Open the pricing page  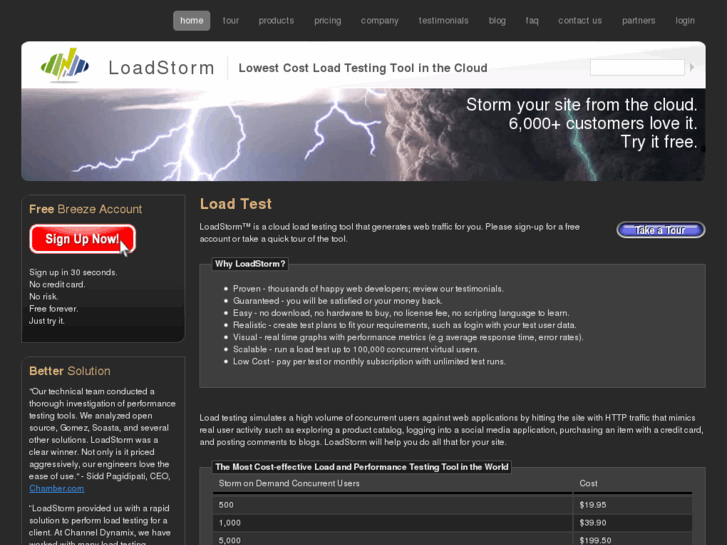click(327, 21)
